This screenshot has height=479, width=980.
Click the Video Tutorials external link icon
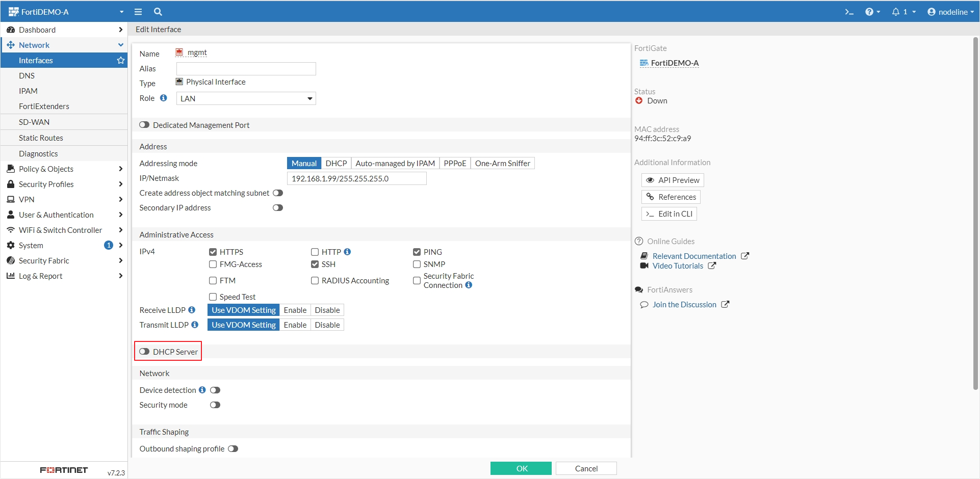712,265
